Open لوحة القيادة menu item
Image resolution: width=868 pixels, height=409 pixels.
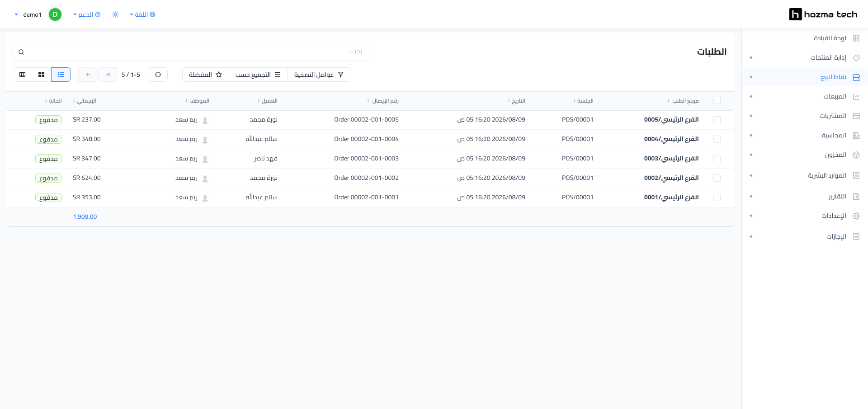pyautogui.click(x=805, y=38)
